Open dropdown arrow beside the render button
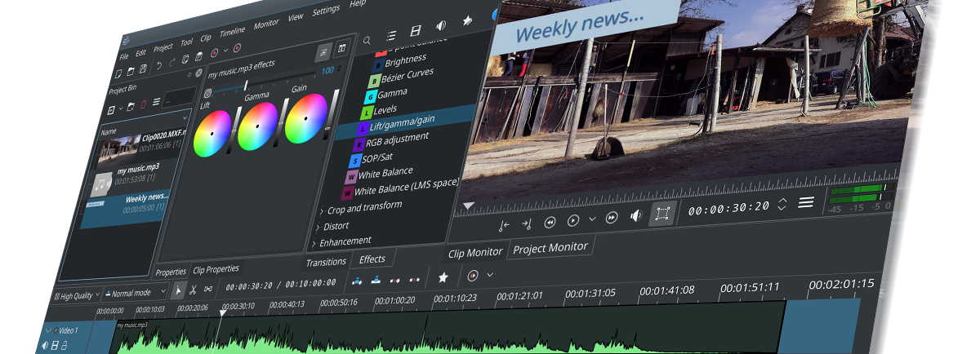The image size is (980, 354). (225, 50)
